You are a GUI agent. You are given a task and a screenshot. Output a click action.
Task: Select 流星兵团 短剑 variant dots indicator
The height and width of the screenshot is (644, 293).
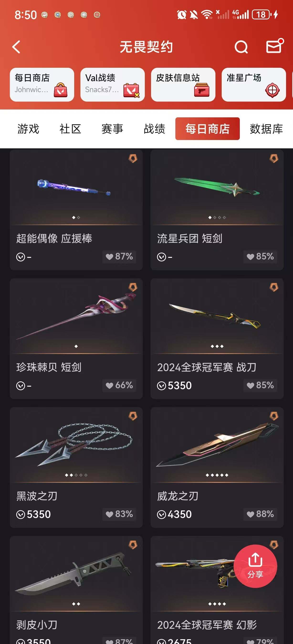tap(217, 218)
